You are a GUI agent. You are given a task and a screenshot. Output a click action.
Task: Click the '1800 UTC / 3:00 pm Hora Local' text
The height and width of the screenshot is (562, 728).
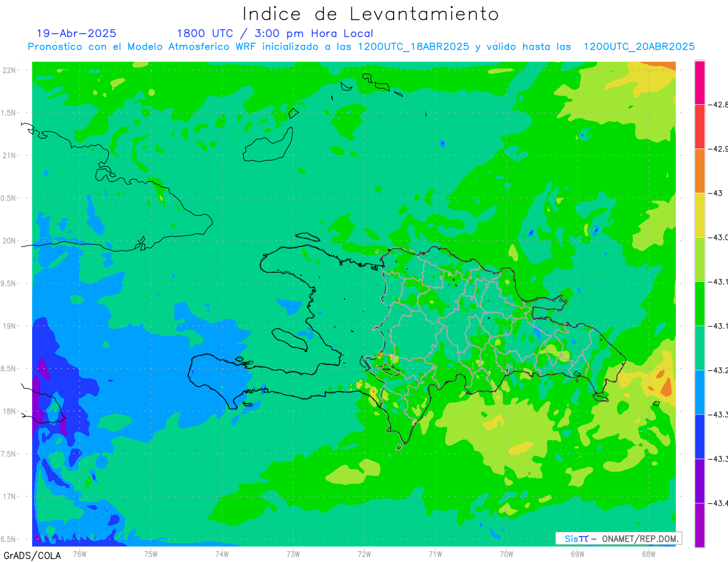tap(275, 33)
